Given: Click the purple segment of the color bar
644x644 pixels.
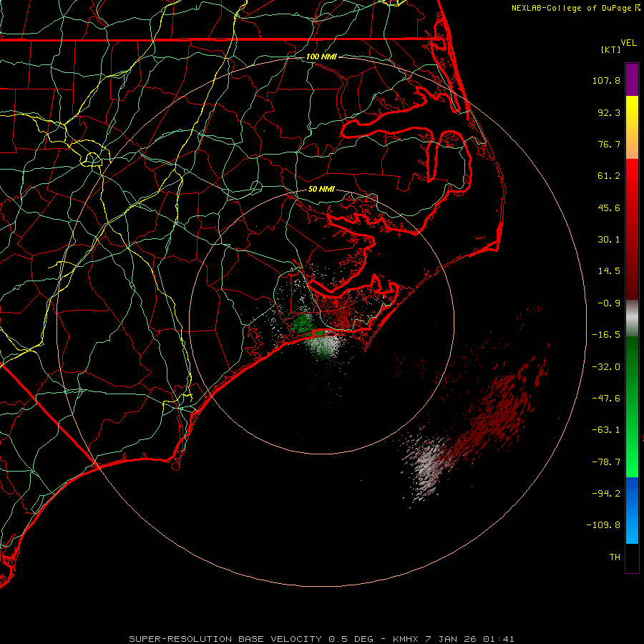Looking at the screenshot, I should 632,79.
